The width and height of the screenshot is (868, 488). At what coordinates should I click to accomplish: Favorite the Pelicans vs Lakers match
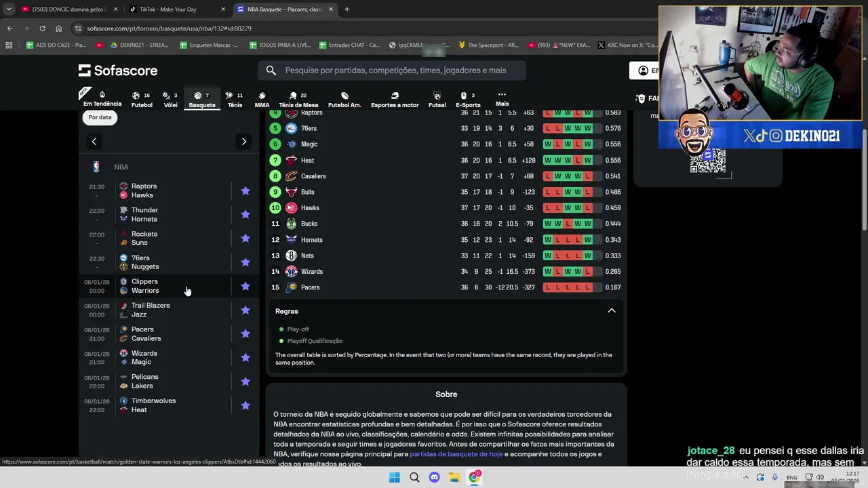click(245, 382)
